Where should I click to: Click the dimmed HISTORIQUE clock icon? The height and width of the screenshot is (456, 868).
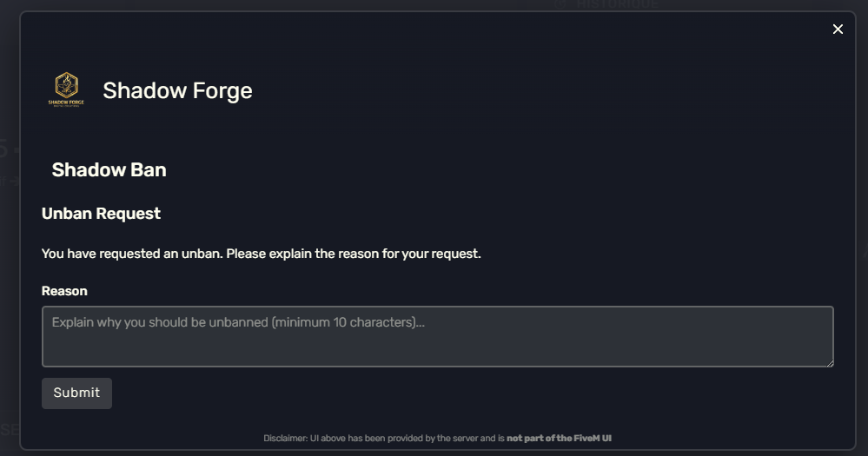click(560, 4)
